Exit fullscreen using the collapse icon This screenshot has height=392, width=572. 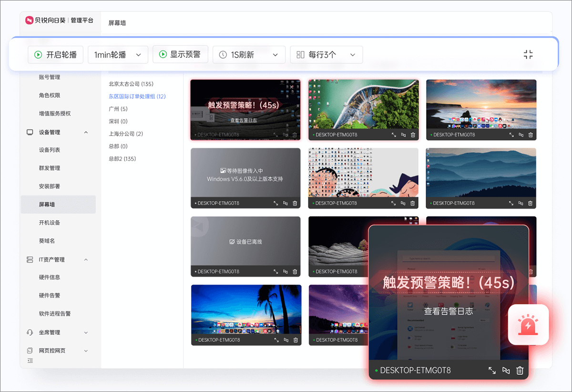(x=528, y=54)
